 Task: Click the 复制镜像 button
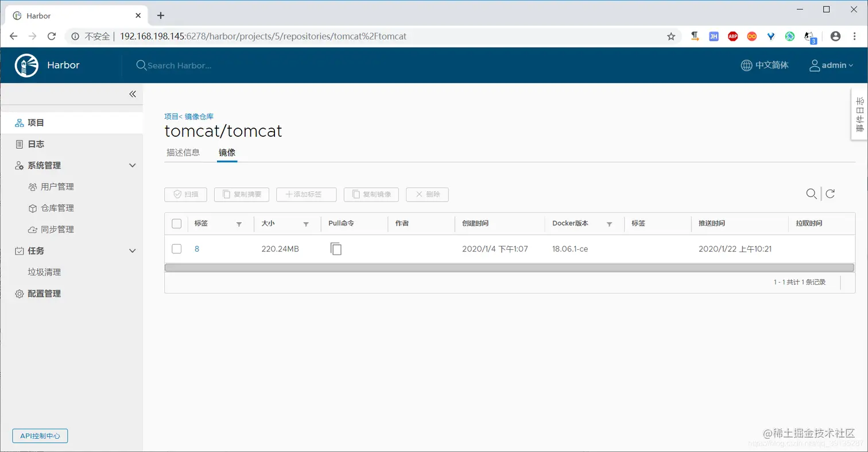(371, 194)
